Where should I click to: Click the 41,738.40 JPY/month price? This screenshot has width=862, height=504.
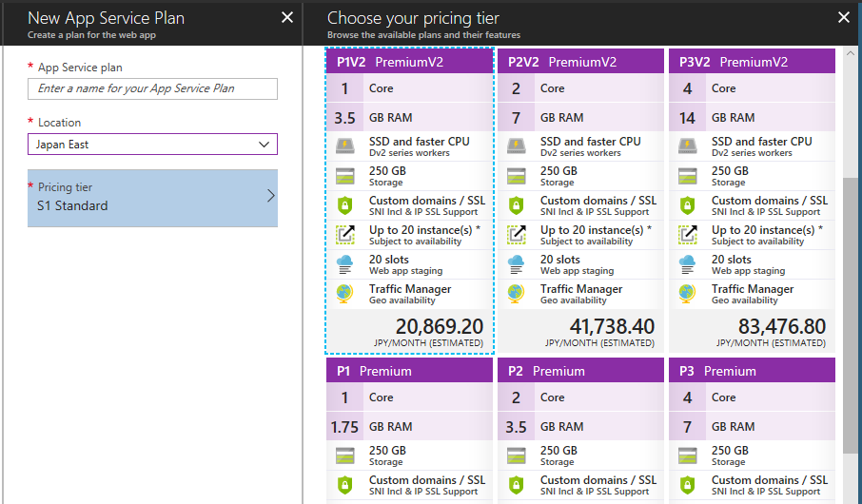coord(612,326)
